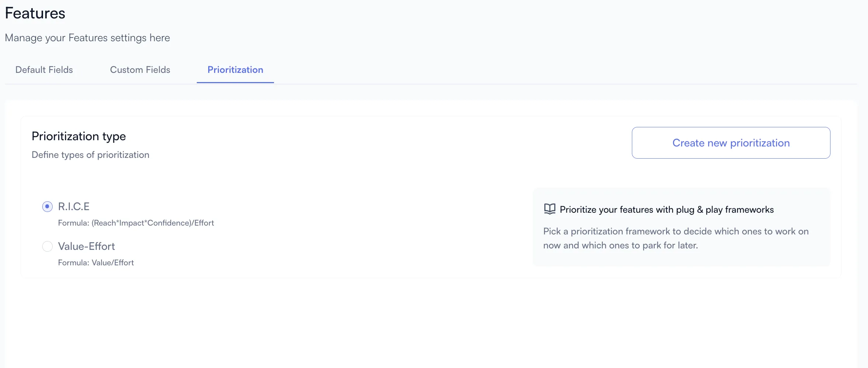This screenshot has height=368, width=868.
Task: Click the Define types of prioritization text
Action: pyautogui.click(x=90, y=155)
